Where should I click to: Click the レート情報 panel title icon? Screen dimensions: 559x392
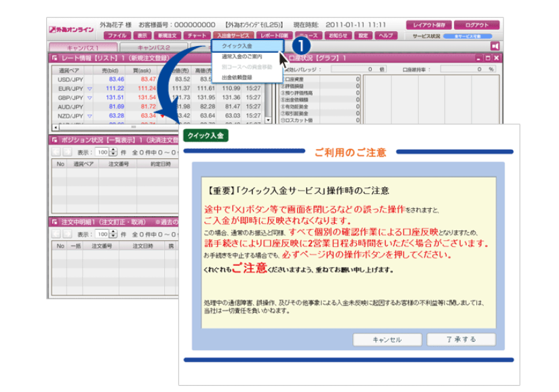[54, 59]
